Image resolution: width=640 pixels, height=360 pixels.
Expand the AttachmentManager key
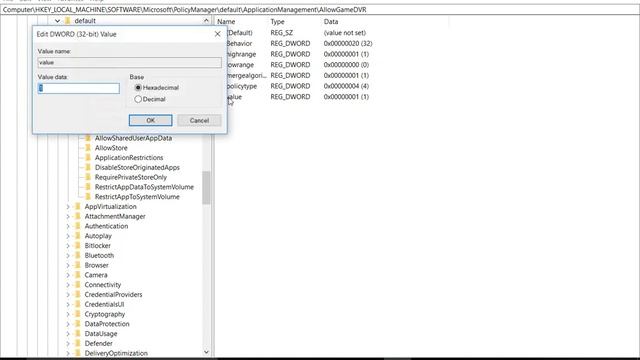pos(68,216)
